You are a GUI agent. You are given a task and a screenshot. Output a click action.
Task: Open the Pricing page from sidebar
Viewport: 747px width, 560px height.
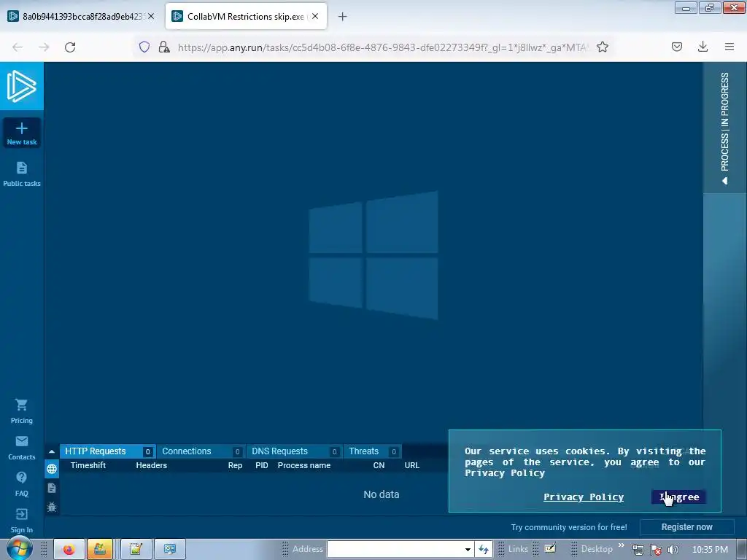[x=21, y=411]
